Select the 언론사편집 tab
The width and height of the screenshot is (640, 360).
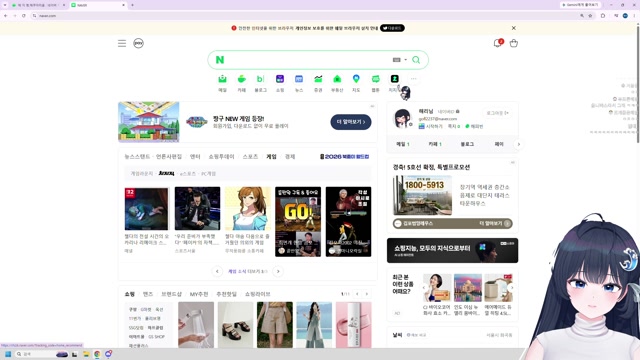(169, 157)
